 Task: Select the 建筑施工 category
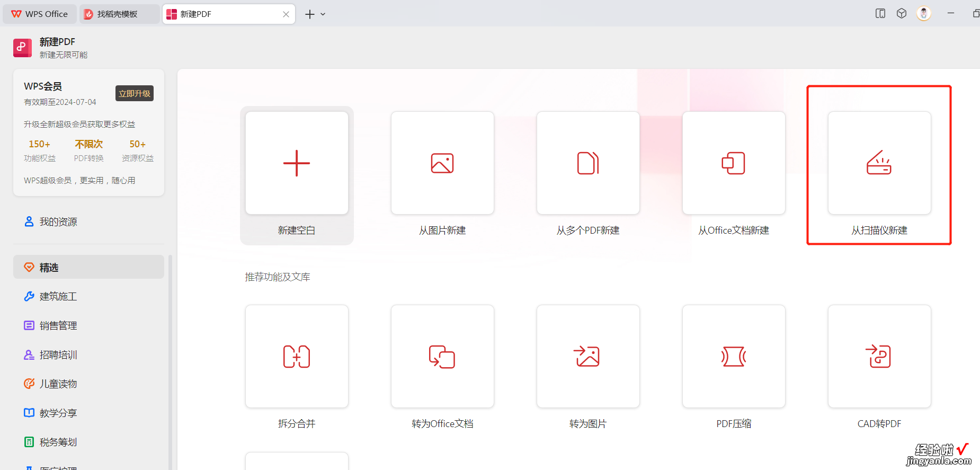88,296
